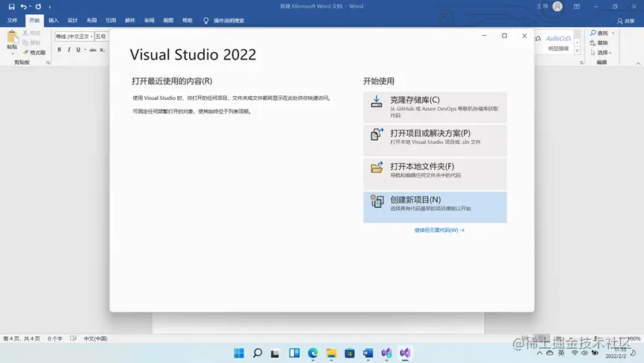Screen dimensions: 644x363
Task: Open File Explorer from the taskbar
Action: tap(331, 353)
